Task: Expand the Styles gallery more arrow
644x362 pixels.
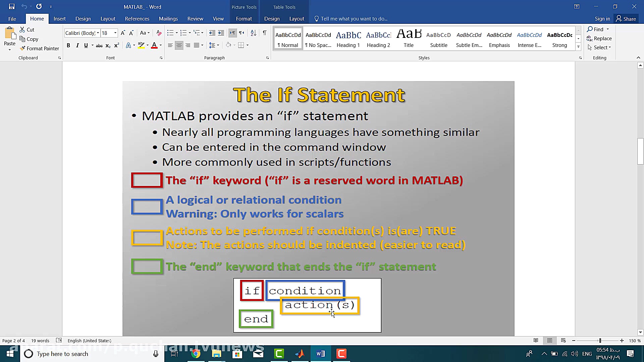Action: pos(578,47)
